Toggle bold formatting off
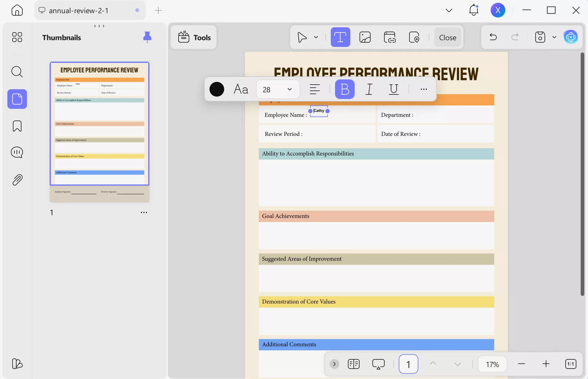Screen dimensions: 588x379 tap(345, 89)
